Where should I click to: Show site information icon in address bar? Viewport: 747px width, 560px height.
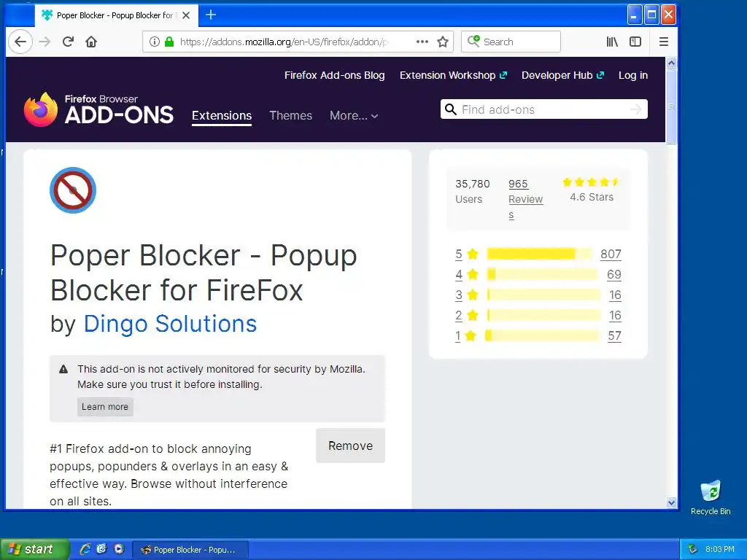click(x=155, y=42)
